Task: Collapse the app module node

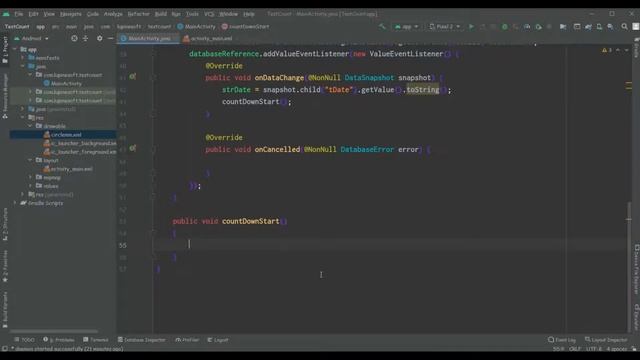Action: coord(16,49)
